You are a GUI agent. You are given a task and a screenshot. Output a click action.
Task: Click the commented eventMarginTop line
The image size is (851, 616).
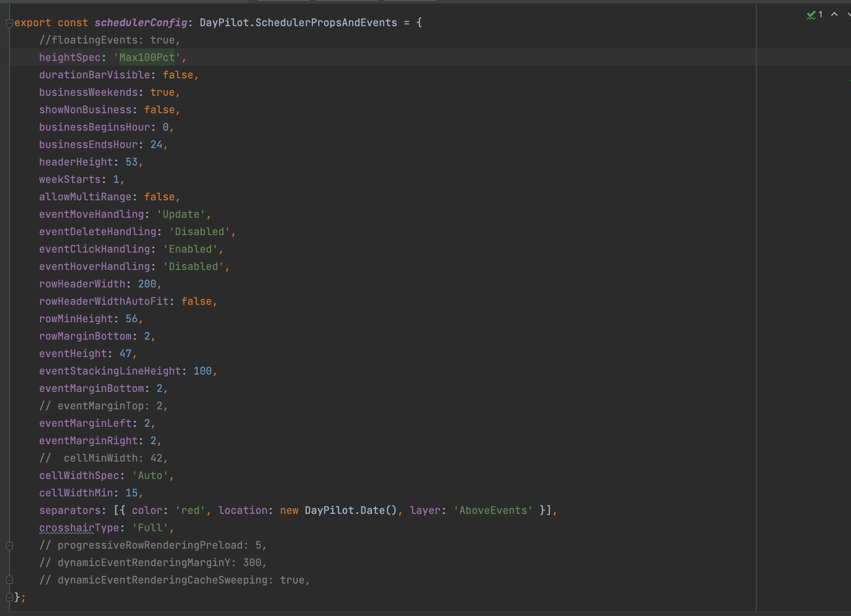pos(103,406)
